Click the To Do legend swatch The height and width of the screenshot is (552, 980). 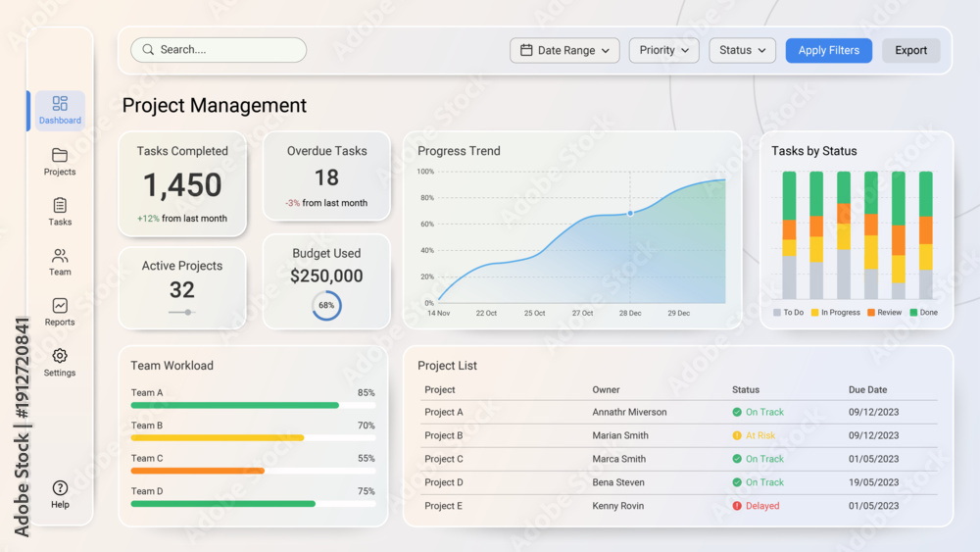[777, 312]
